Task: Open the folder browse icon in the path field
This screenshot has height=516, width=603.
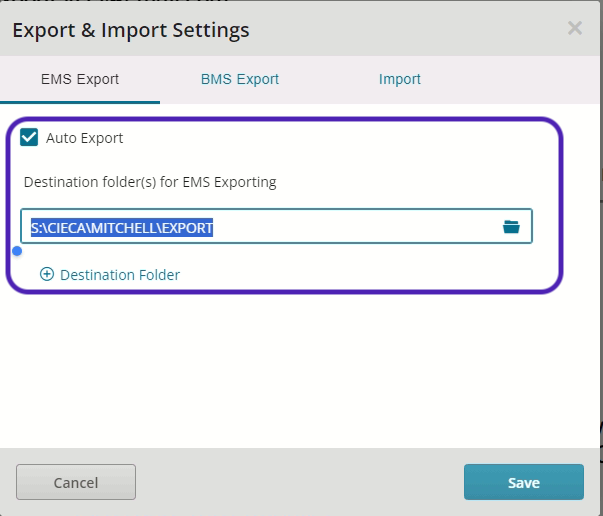Action: [511, 227]
